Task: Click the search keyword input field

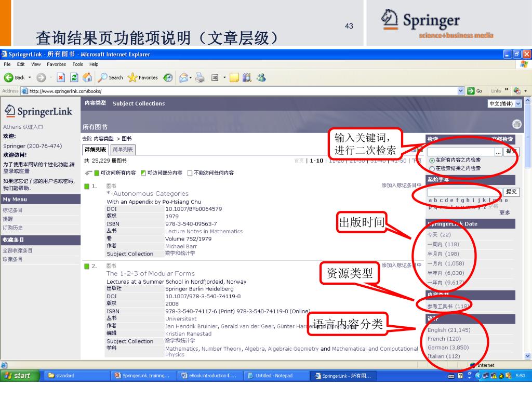Action: 461,152
